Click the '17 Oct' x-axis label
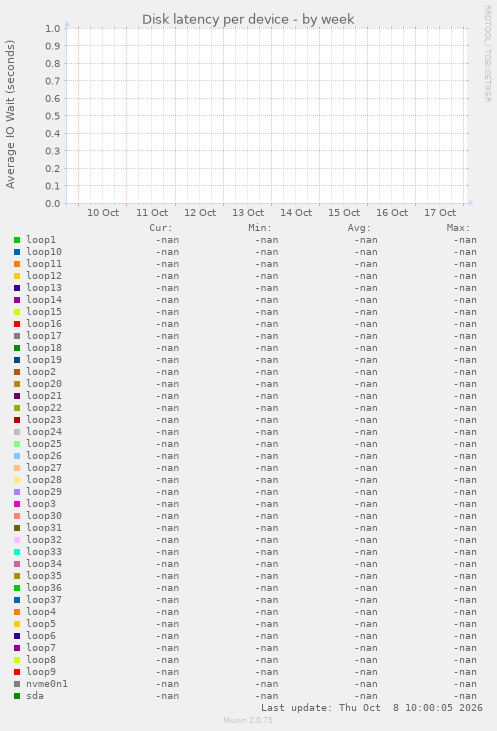 click(440, 213)
